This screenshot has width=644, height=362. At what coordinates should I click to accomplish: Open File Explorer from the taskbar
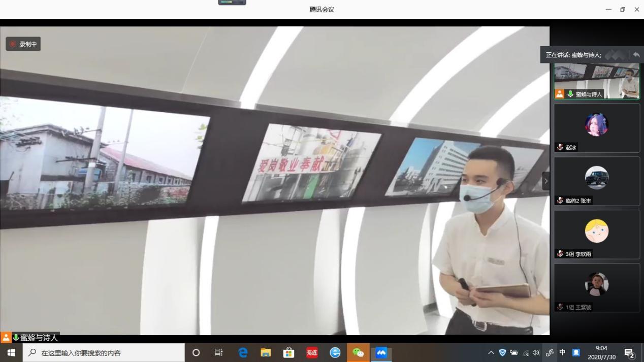click(266, 353)
